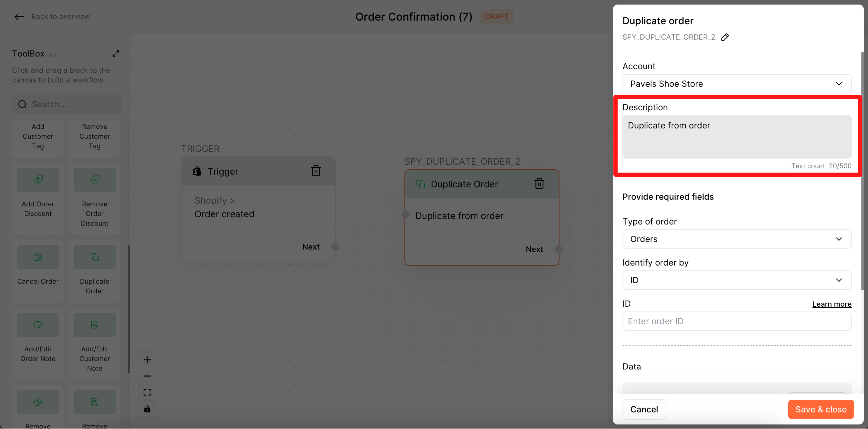868x429 pixels.
Task: Click the back arrow to overview
Action: [x=19, y=16]
